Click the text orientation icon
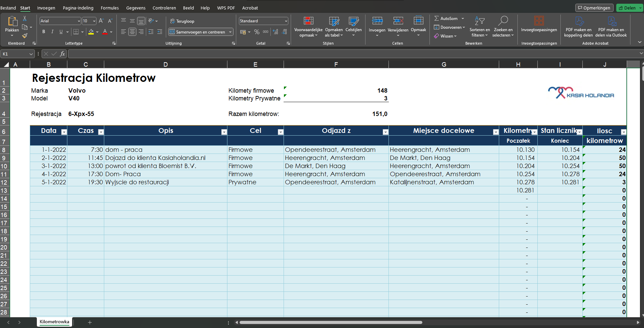Screen dimensions: 644x328 tap(151, 21)
